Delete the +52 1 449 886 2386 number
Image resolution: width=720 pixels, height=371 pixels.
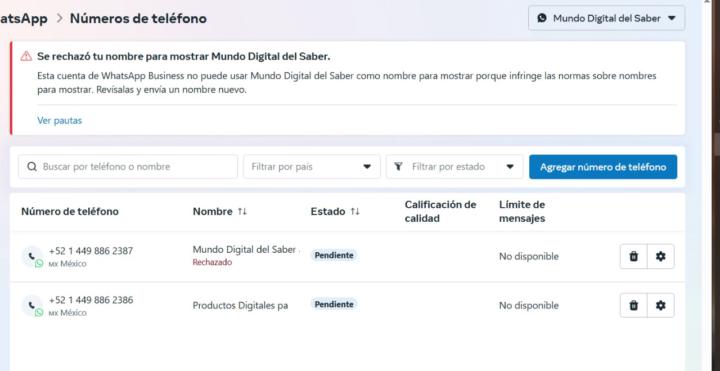(634, 305)
